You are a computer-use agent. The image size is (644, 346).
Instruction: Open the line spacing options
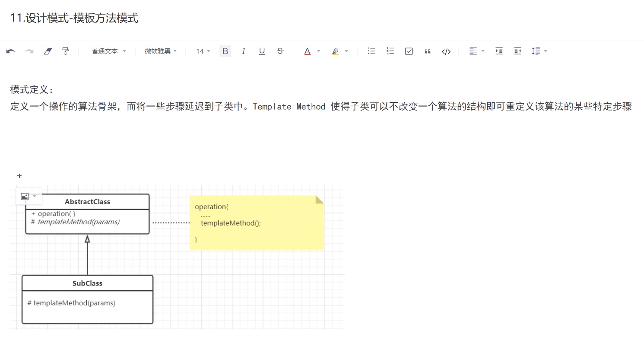[539, 51]
